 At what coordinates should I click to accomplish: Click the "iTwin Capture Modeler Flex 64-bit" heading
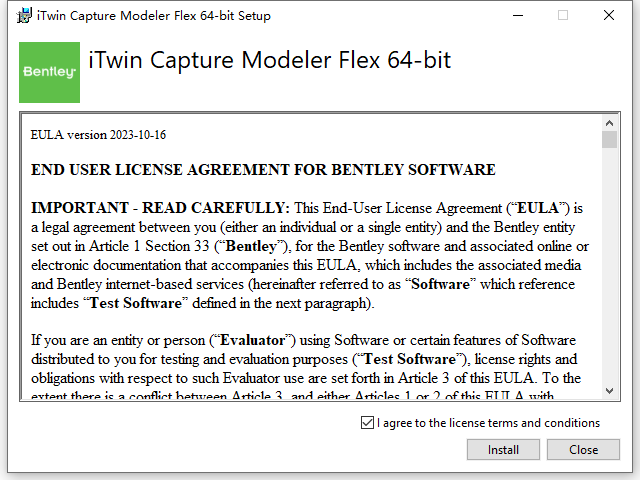pyautogui.click(x=269, y=60)
